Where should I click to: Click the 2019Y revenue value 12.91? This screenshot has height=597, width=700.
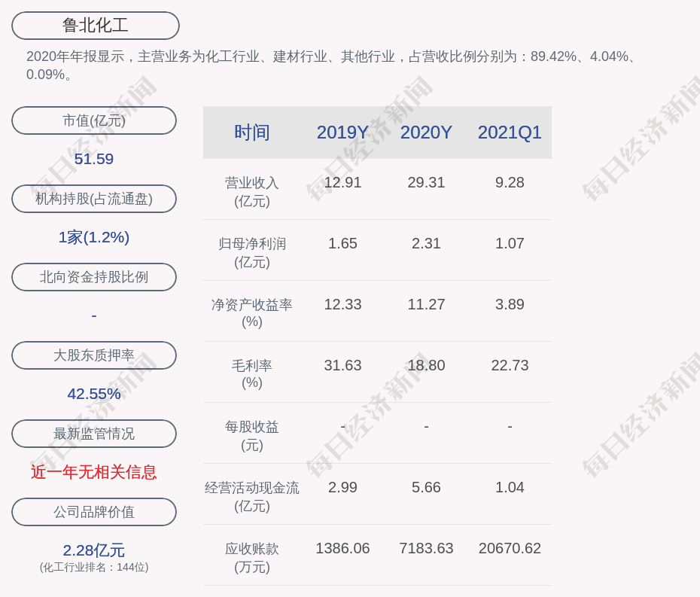(343, 183)
